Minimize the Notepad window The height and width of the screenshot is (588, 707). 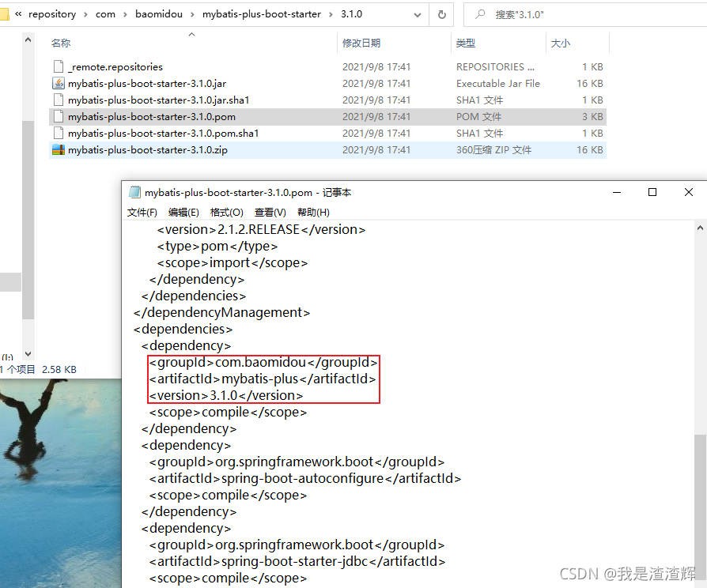tap(617, 192)
